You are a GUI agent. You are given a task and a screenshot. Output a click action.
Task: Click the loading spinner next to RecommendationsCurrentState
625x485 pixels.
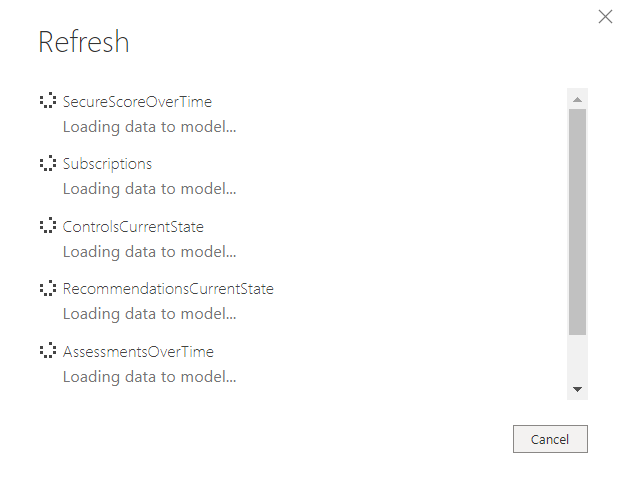pyautogui.click(x=47, y=289)
